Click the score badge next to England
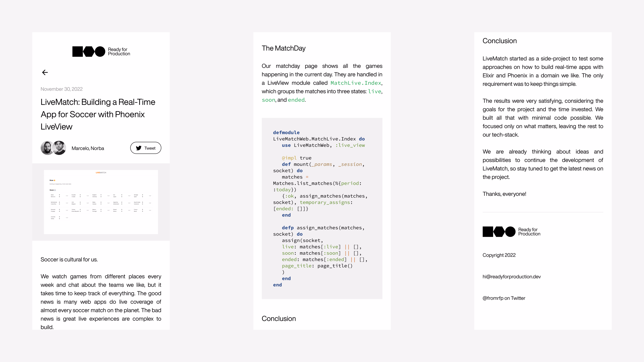The width and height of the screenshot is (644, 362). pyautogui.click(x=101, y=195)
